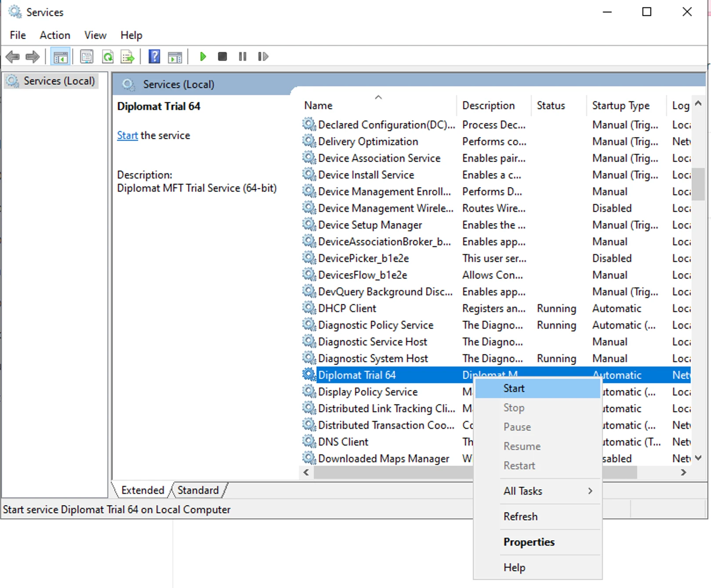Click the Refresh toolbar icon
The width and height of the screenshot is (711, 588).
pos(108,57)
